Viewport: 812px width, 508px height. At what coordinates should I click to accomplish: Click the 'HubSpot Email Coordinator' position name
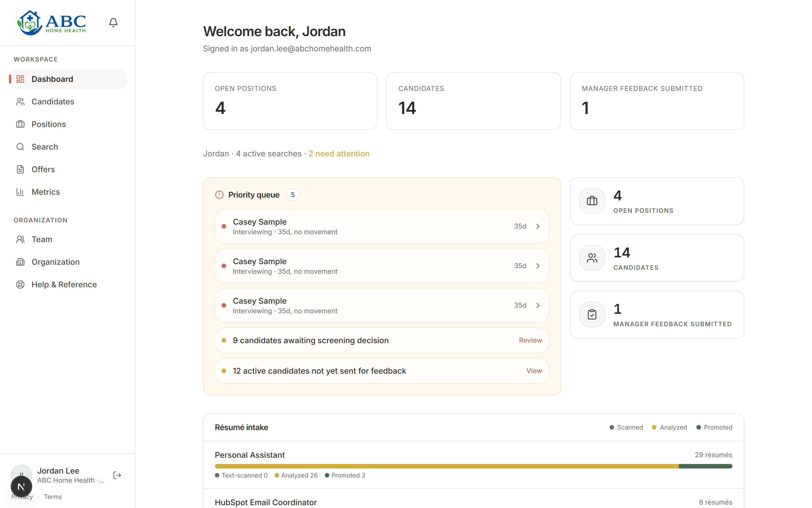[x=266, y=502]
